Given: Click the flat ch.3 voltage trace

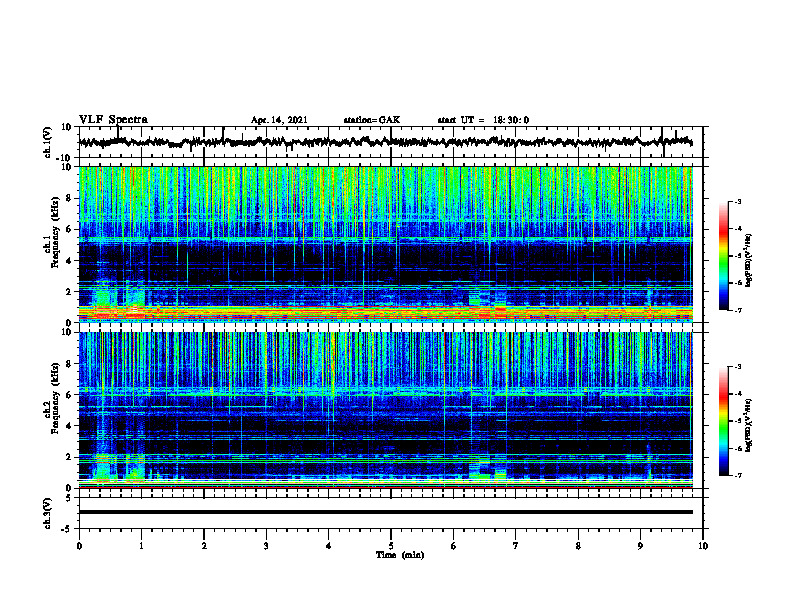Looking at the screenshot, I should (x=385, y=512).
